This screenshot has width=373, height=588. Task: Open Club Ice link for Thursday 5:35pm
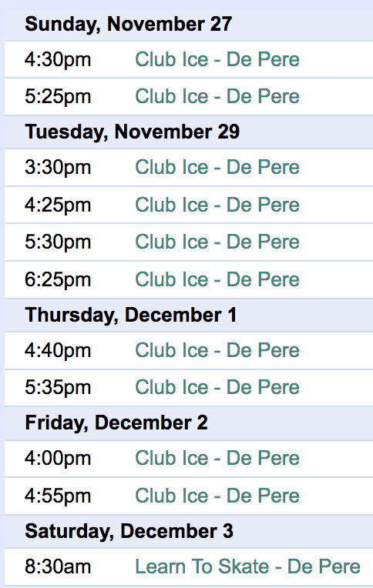[217, 387]
